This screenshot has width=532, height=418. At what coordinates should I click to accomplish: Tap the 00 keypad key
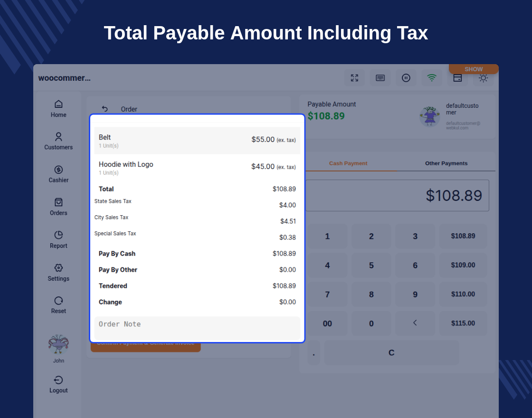(327, 323)
